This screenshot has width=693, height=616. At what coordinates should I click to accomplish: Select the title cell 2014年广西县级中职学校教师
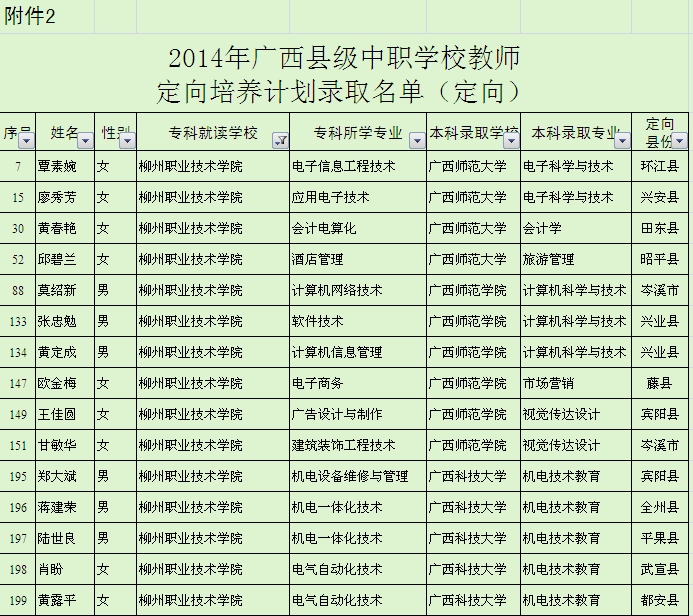[x=344, y=57]
